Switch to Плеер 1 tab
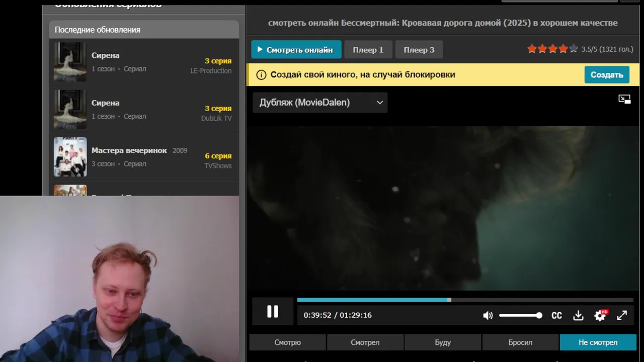The width and height of the screenshot is (644, 362). tap(368, 50)
